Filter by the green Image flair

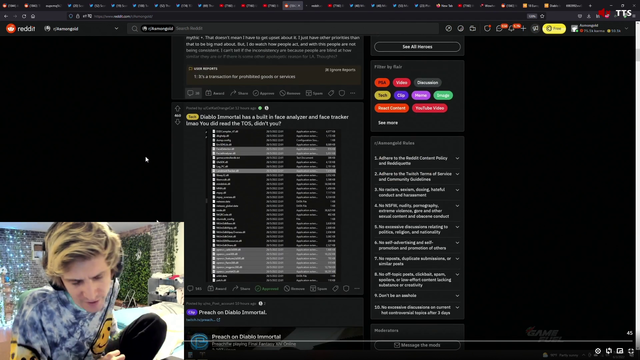[443, 96]
